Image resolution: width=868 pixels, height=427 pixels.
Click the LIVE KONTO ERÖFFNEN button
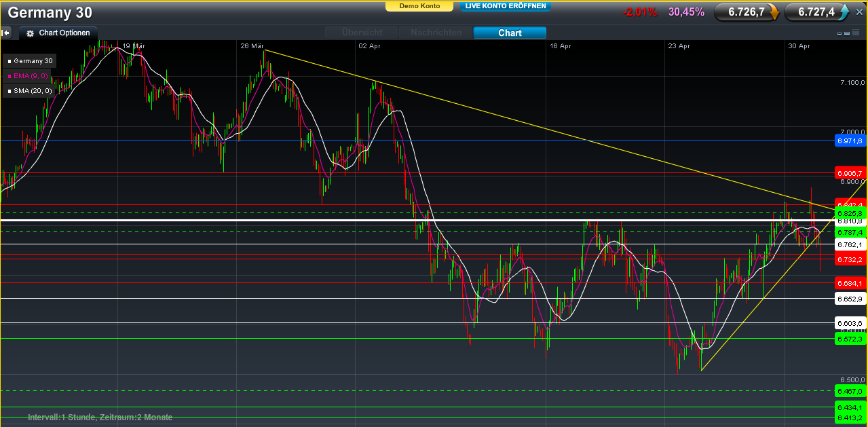click(505, 6)
